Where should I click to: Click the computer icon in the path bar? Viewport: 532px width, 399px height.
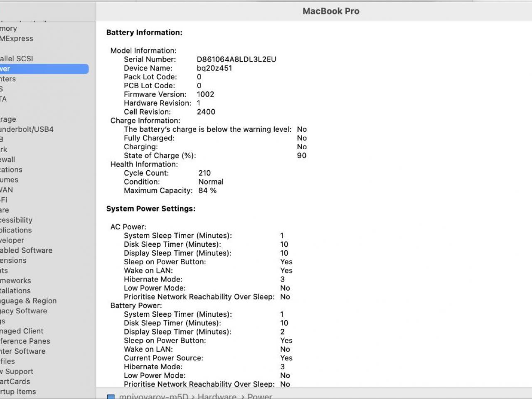[x=111, y=397]
